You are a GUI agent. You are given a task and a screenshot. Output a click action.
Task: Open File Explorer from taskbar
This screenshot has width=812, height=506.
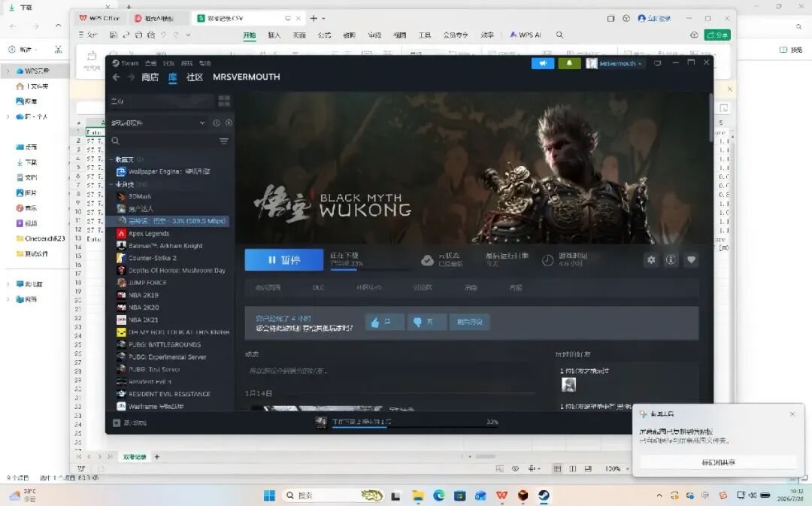[x=418, y=495]
